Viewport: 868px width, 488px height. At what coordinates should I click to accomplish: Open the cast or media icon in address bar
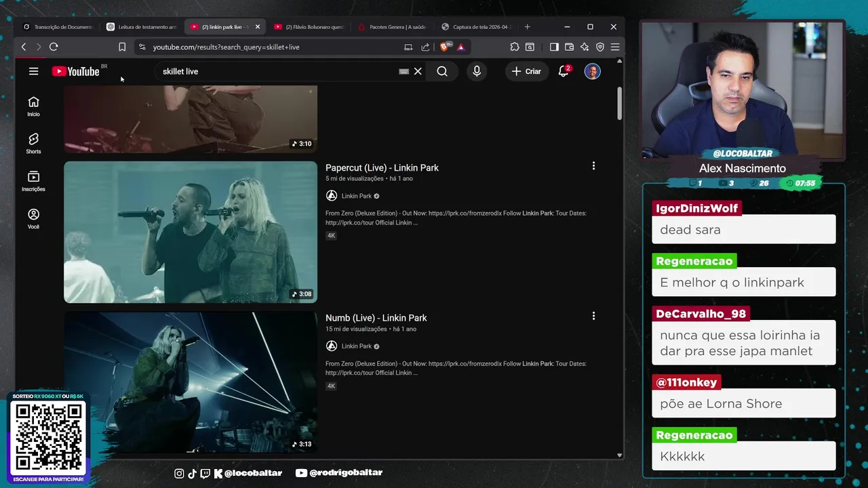tap(408, 47)
